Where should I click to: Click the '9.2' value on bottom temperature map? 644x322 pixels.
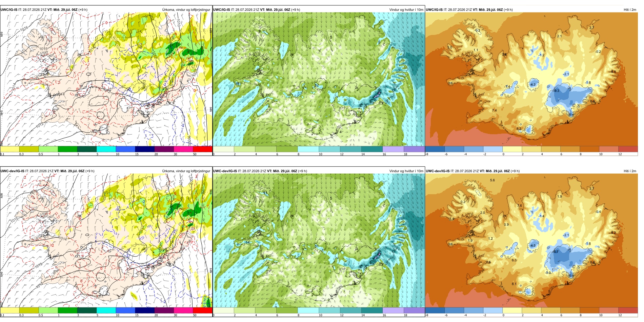pyautogui.click(x=613, y=233)
